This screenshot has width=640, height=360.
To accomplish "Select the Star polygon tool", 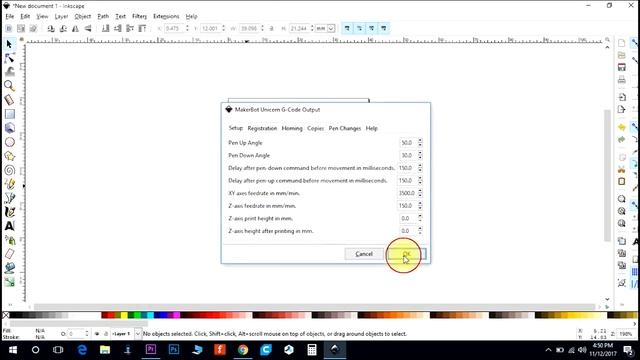I will click(x=9, y=156).
